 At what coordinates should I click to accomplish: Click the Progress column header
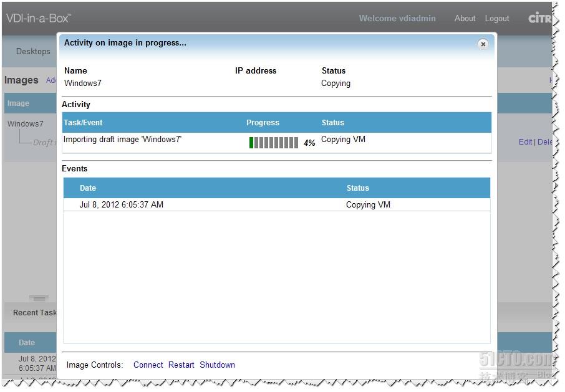pos(263,122)
